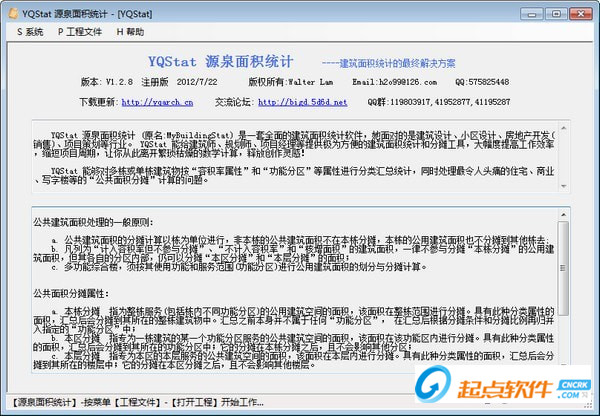Open the forum link http://bigd.5d6d.net
The image size is (600, 416).
click(303, 102)
